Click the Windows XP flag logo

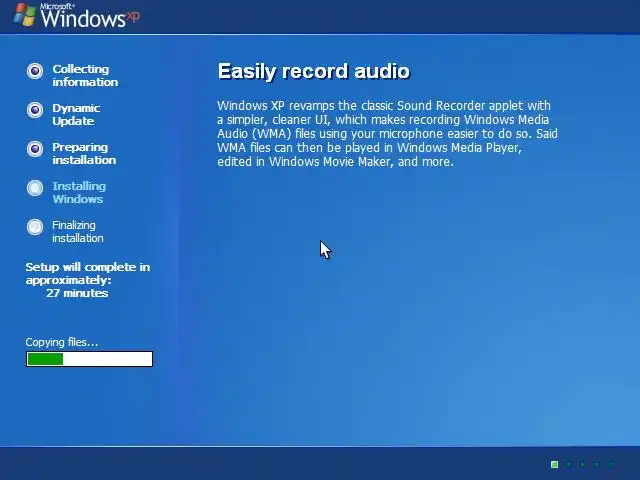pyautogui.click(x=24, y=15)
